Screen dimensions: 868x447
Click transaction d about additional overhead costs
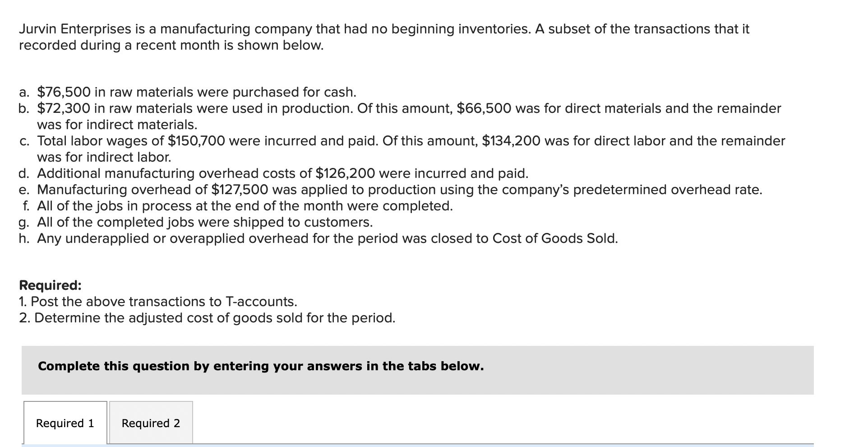coord(273,173)
